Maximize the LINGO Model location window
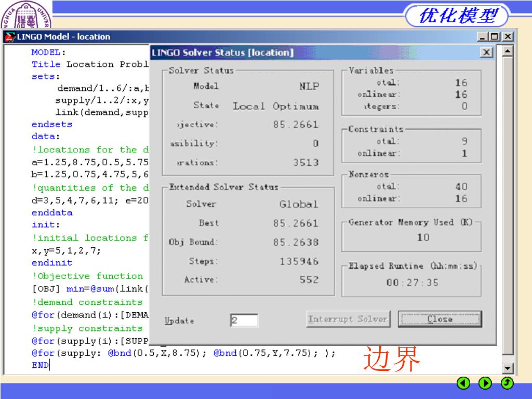This screenshot has width=532, height=399. [x=495, y=37]
